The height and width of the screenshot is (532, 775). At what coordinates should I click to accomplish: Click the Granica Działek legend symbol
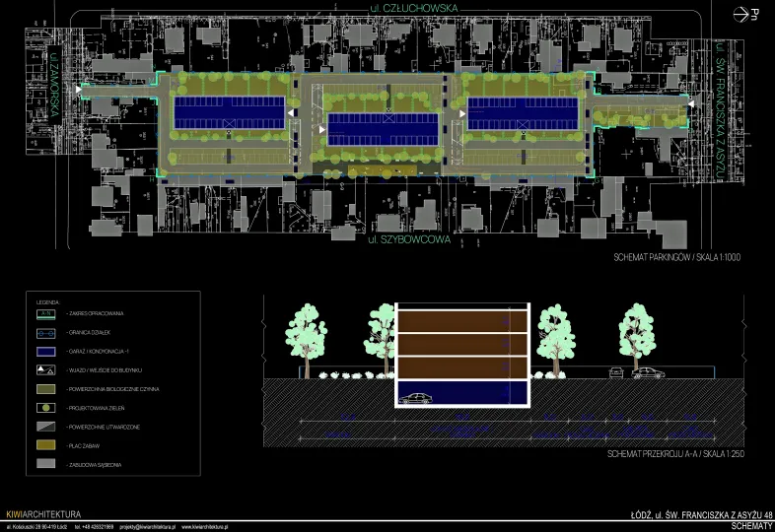(x=47, y=332)
